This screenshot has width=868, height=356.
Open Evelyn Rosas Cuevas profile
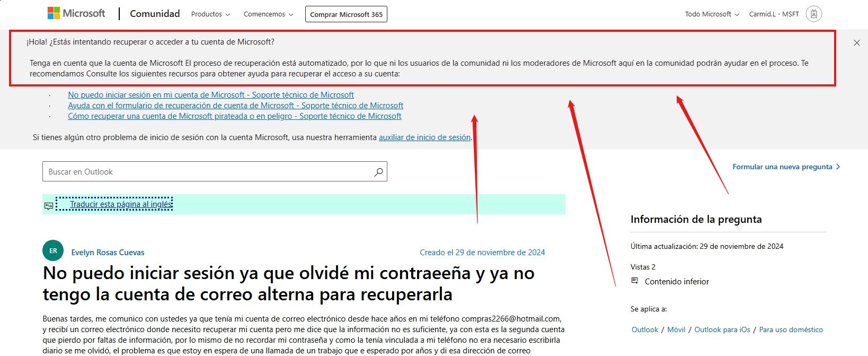pos(108,253)
